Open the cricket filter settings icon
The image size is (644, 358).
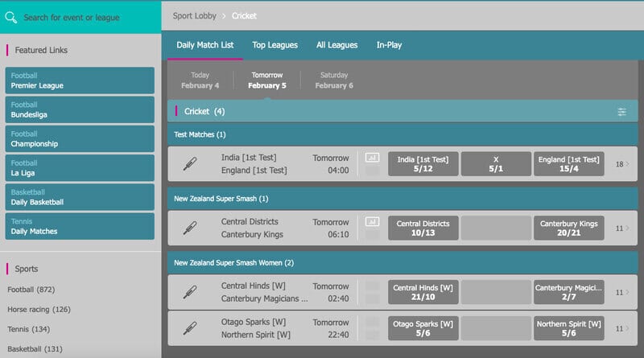[x=621, y=112]
